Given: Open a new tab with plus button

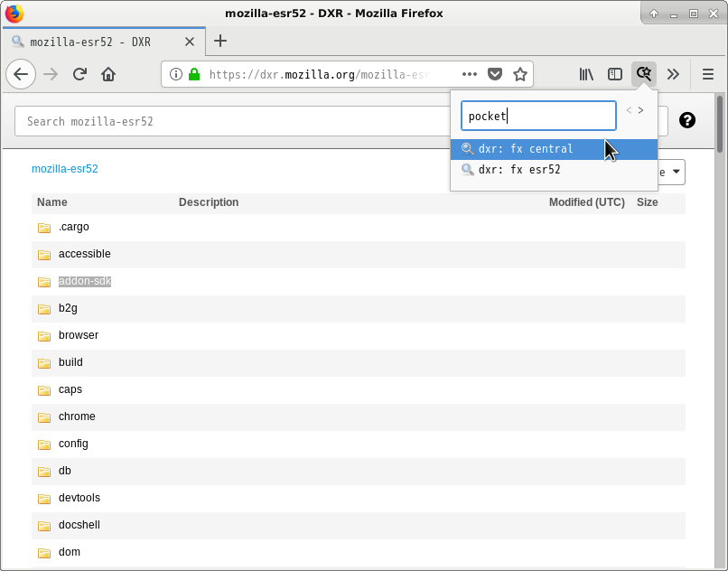Looking at the screenshot, I should [x=220, y=42].
